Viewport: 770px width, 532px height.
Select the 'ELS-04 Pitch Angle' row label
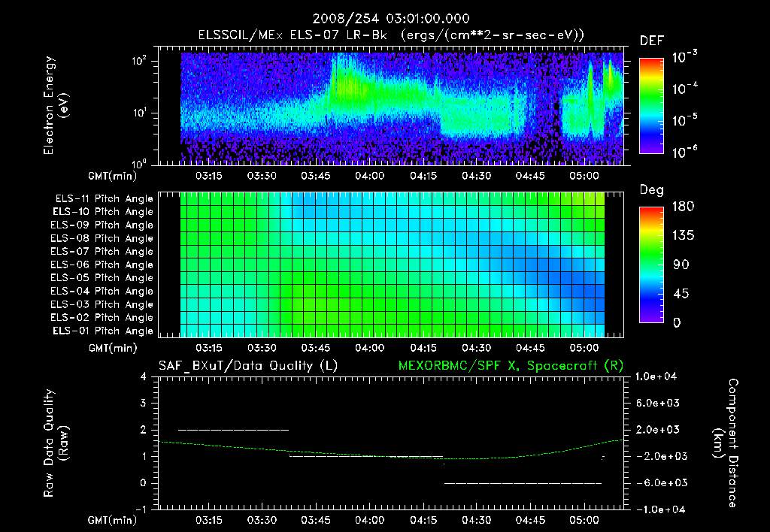(x=102, y=291)
